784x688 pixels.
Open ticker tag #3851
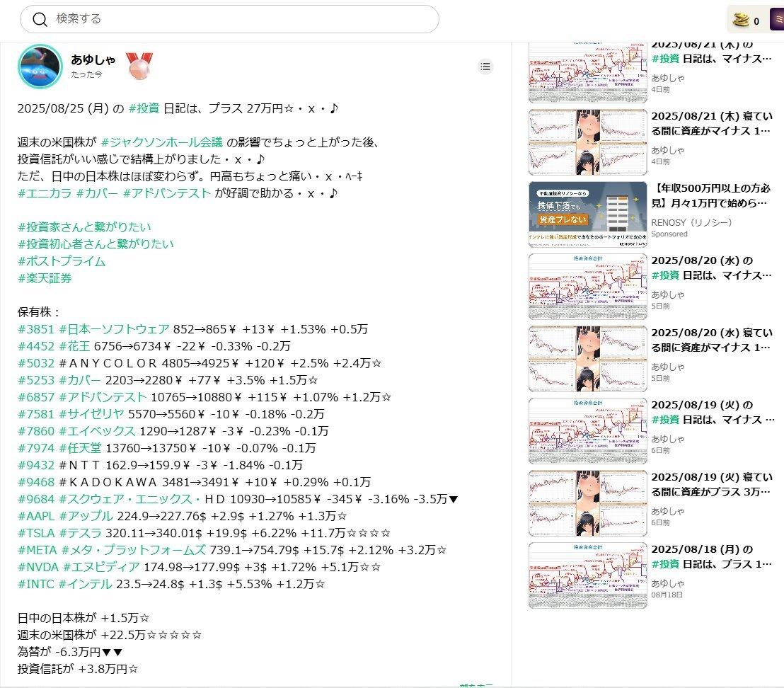pos(36,330)
